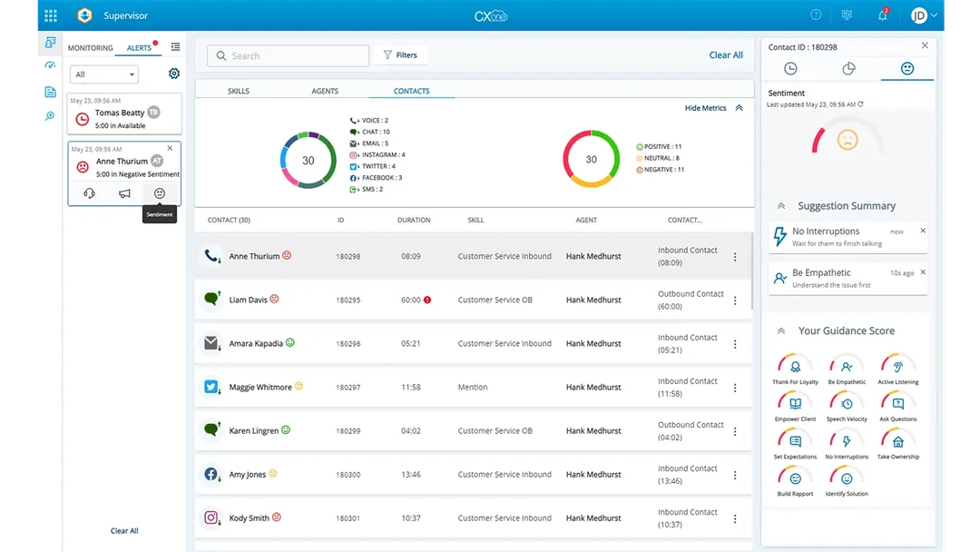Click the Twitter icon for Maggie Whitmore
The width and height of the screenshot is (980, 552).
click(x=211, y=387)
